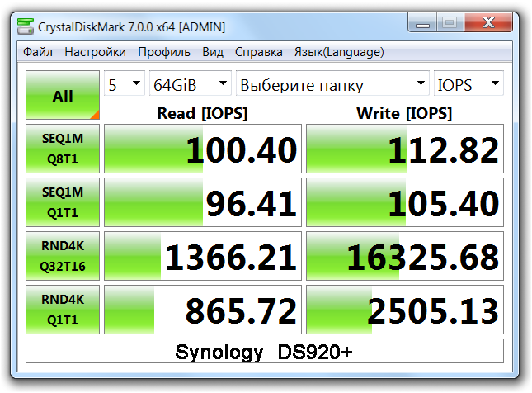Click the RND4K Q1T1 write value 2505.13

405,310
